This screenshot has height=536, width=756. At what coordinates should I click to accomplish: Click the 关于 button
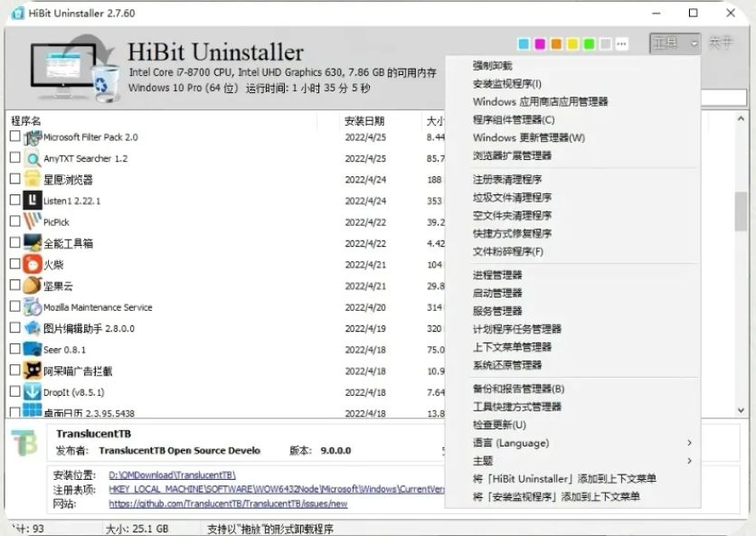point(721,43)
